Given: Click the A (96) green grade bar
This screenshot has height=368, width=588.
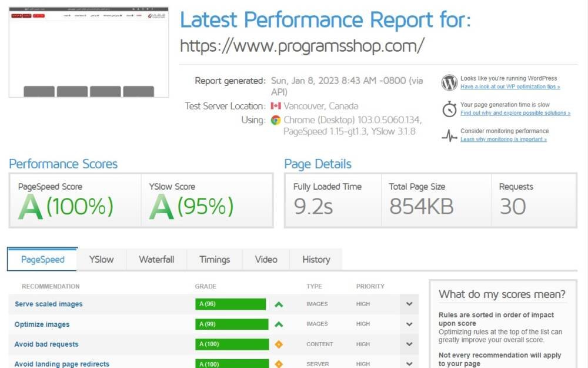Looking at the screenshot, I should [230, 304].
